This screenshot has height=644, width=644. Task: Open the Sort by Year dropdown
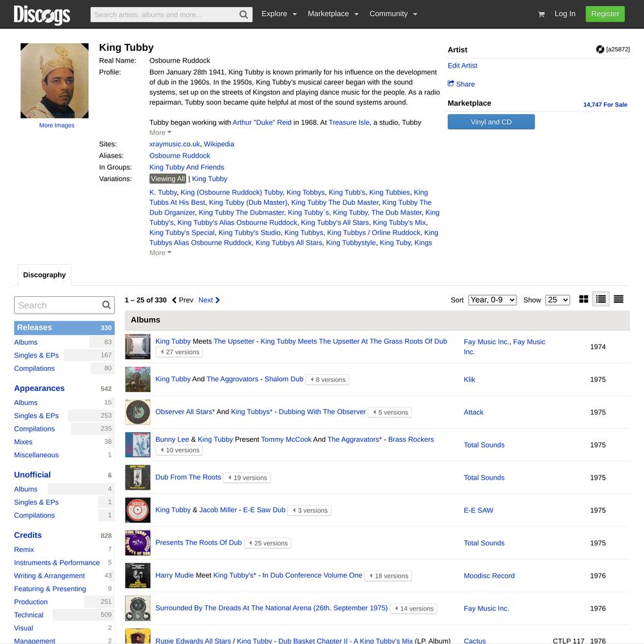[x=492, y=300]
